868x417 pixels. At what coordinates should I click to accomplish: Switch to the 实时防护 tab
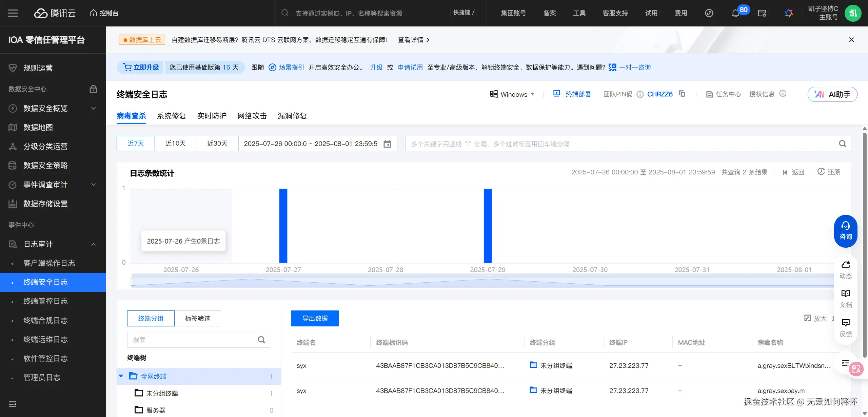click(212, 116)
